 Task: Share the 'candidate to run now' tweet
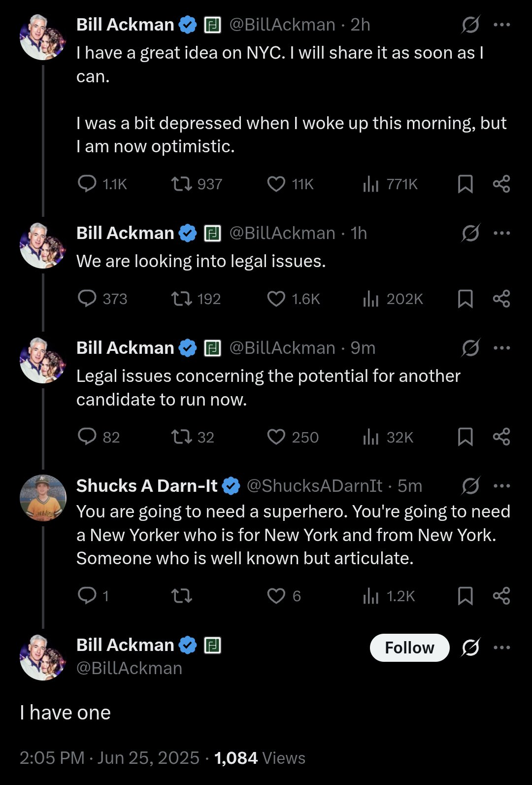pyautogui.click(x=501, y=437)
